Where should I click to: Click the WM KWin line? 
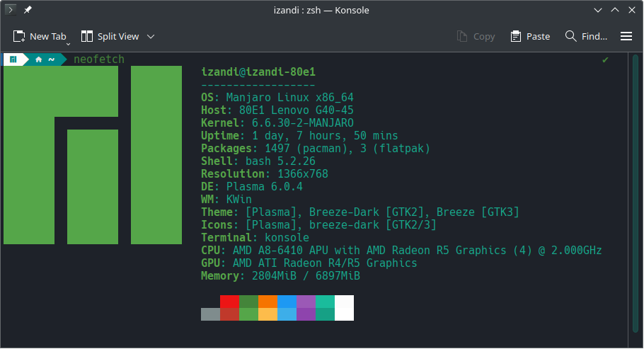[226, 200]
